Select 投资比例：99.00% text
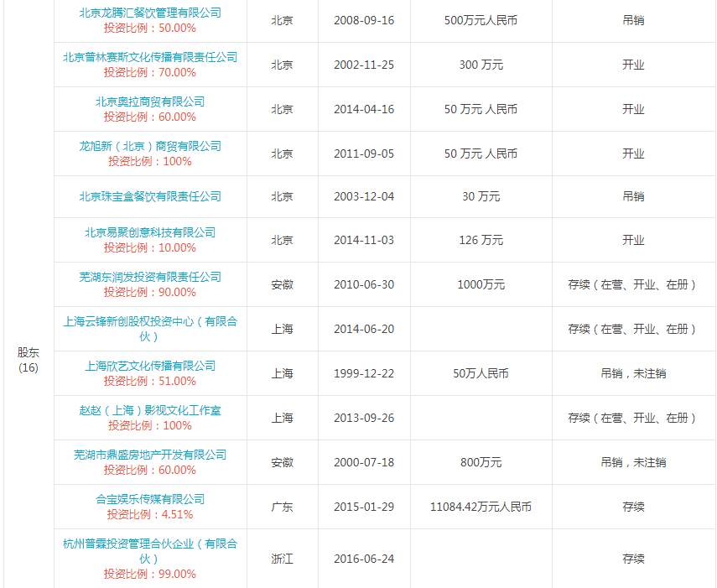Viewport: 717px width, 588px height. coord(150,574)
